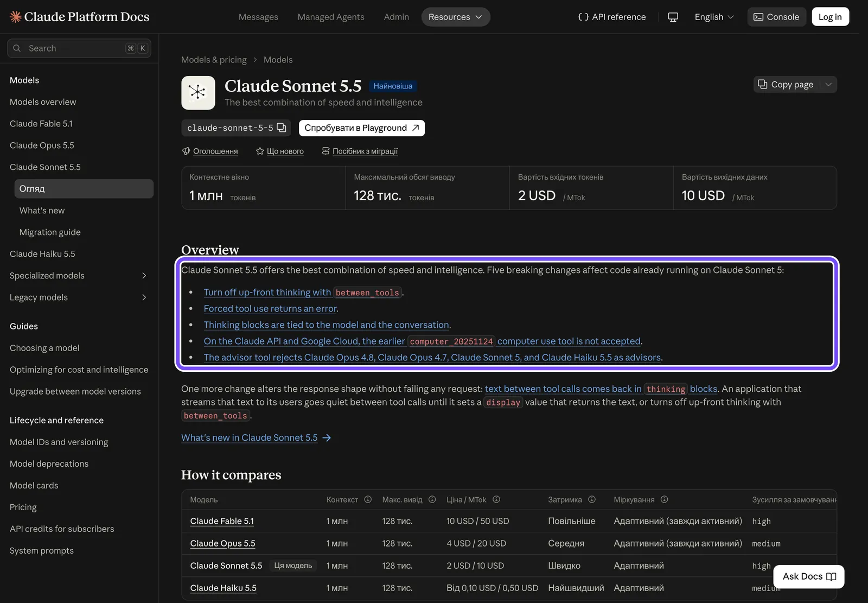The image size is (868, 603).
Task: Open Claude Fable 5.1 table link
Action: (x=222, y=521)
